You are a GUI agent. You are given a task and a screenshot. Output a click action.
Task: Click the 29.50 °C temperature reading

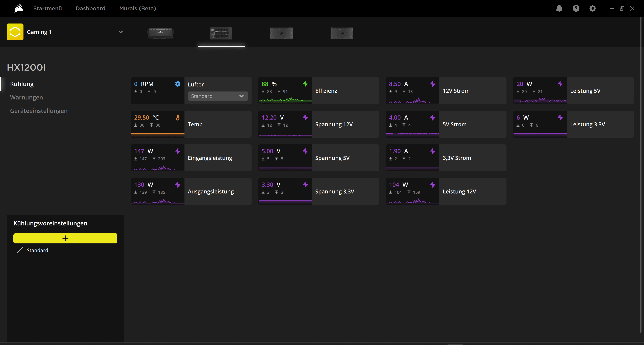(x=146, y=117)
